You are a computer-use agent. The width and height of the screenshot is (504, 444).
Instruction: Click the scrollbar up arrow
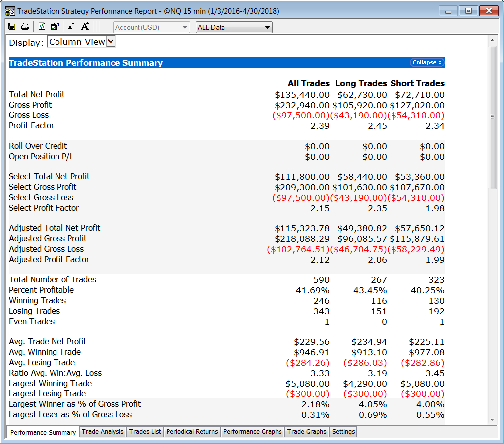coord(492,40)
